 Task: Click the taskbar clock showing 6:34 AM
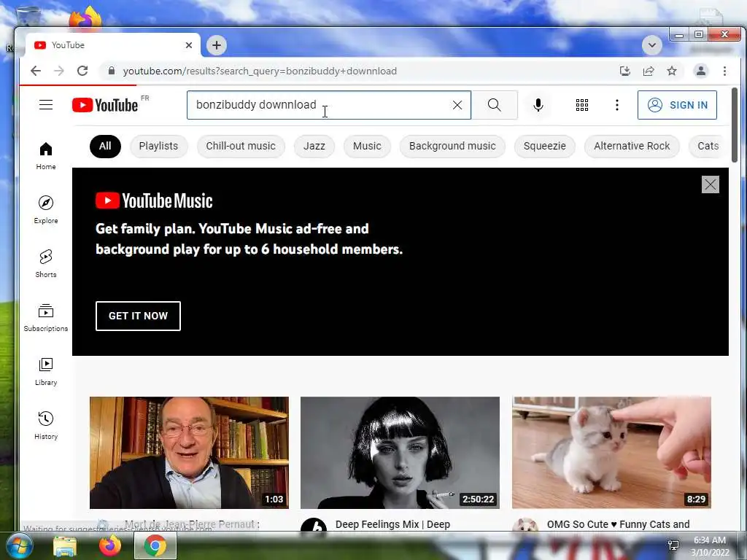pos(709,546)
